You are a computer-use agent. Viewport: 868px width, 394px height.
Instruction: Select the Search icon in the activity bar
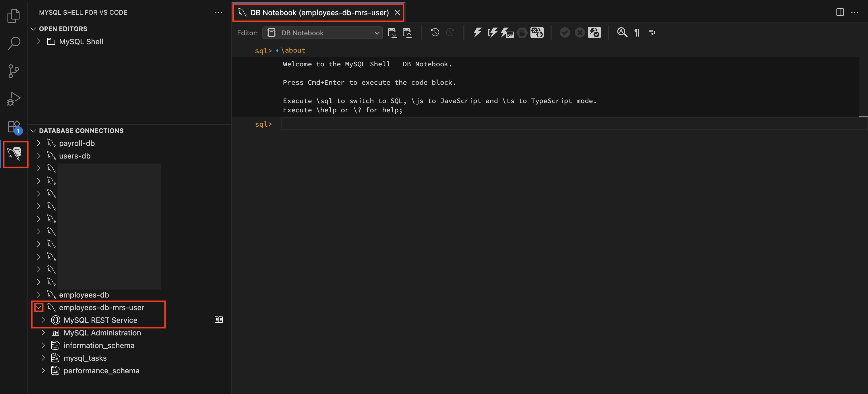click(14, 43)
